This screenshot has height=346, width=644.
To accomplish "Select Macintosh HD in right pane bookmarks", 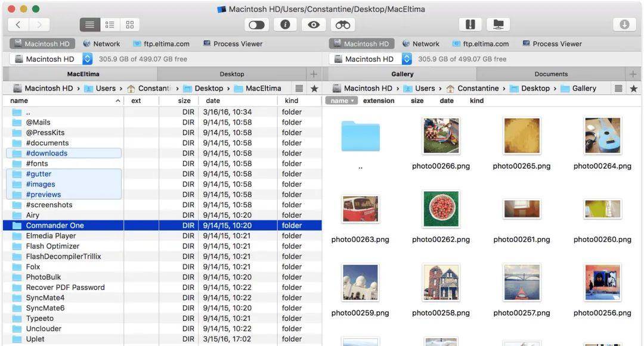I will coord(361,43).
